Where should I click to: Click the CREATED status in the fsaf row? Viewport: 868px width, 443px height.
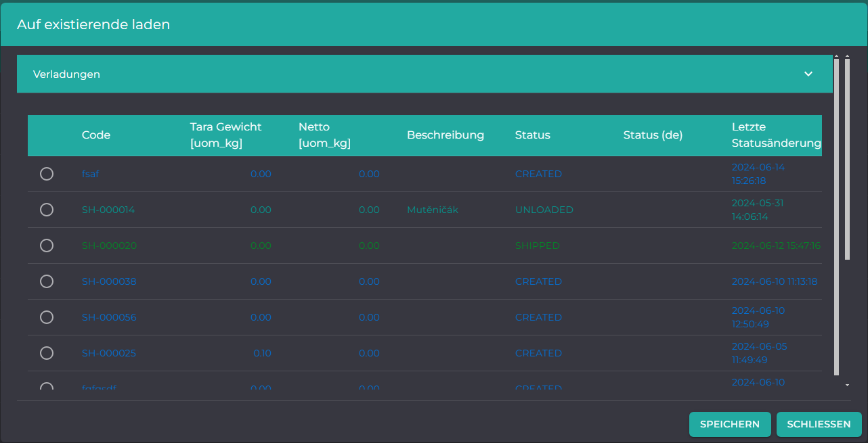(538, 174)
